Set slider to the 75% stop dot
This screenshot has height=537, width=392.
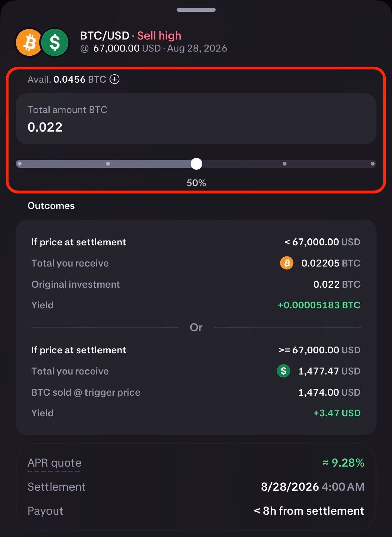[285, 164]
